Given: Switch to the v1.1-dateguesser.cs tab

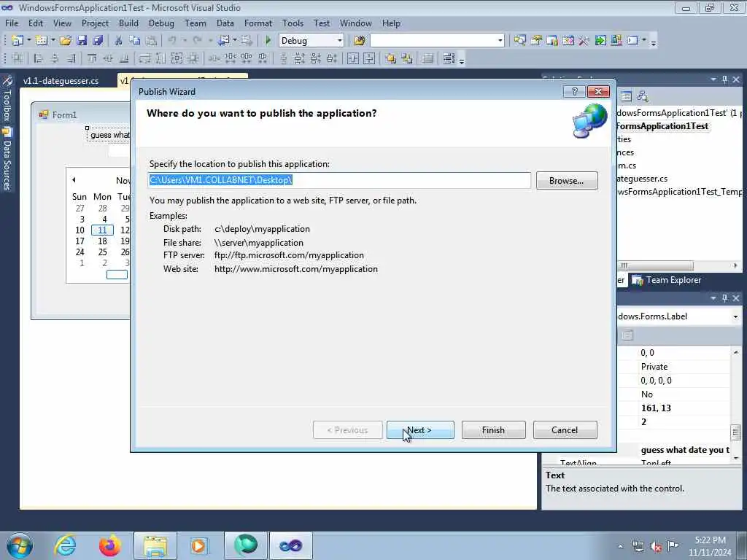Looking at the screenshot, I should click(x=61, y=81).
